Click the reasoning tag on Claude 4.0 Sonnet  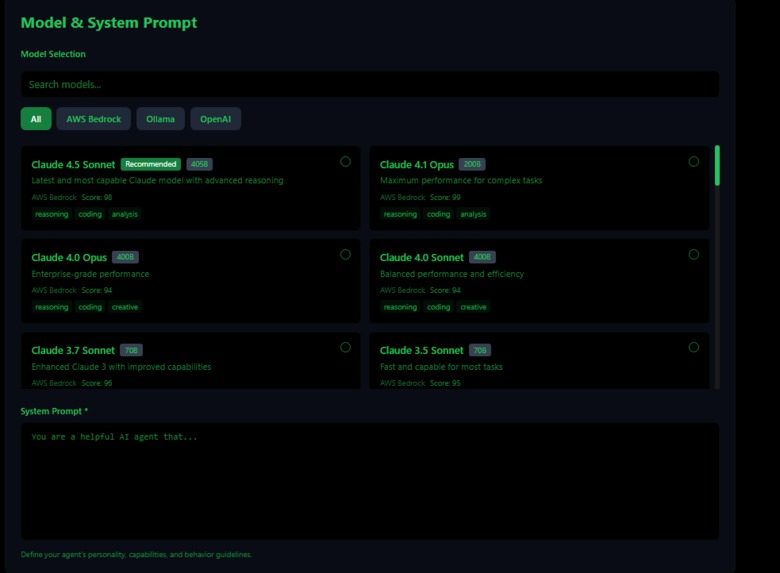[400, 307]
